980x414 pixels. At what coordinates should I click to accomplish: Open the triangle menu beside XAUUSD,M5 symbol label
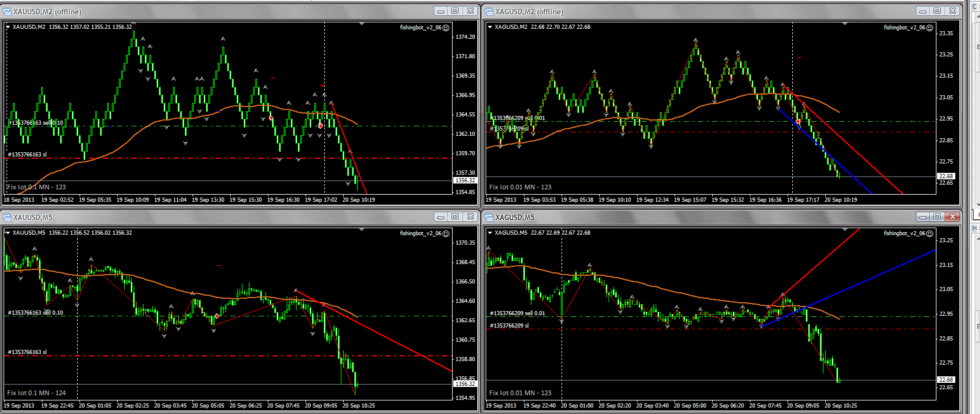click(8, 233)
